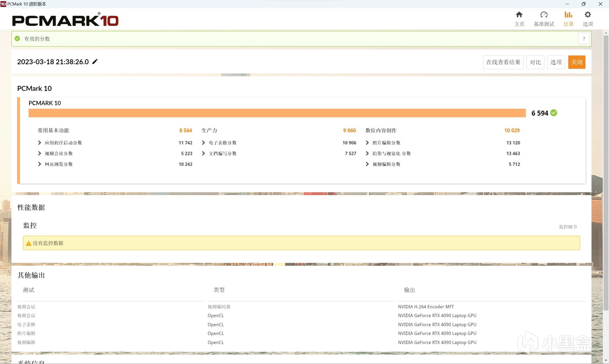The image size is (609, 364).
Task: Click the warning triangle icon in monitoring bar
Action: (29, 243)
